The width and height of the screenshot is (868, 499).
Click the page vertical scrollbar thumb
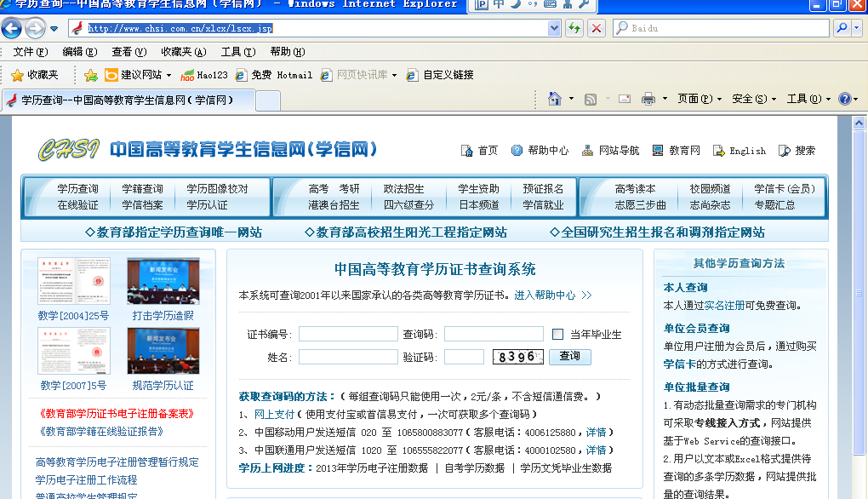pos(859,292)
